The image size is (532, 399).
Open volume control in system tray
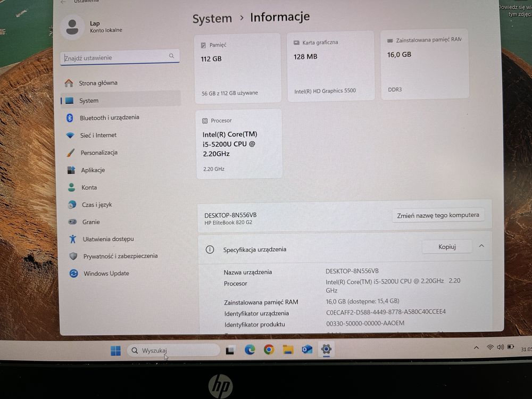(x=501, y=347)
